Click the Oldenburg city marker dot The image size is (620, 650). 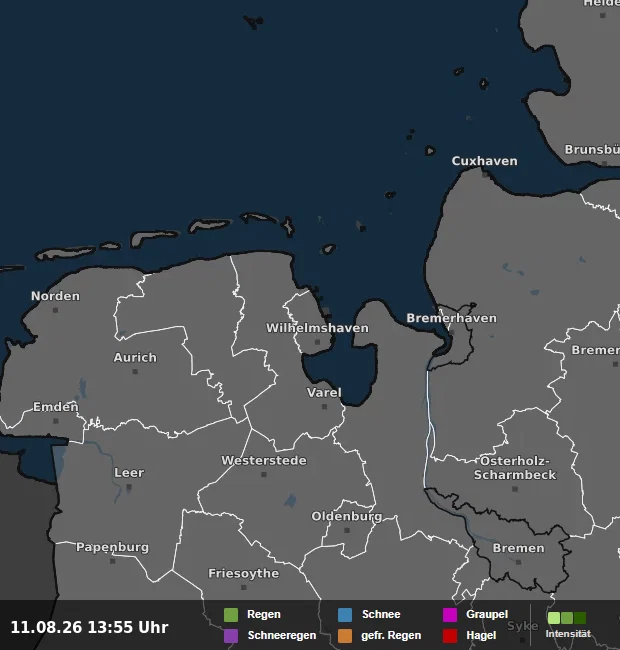coord(347,530)
